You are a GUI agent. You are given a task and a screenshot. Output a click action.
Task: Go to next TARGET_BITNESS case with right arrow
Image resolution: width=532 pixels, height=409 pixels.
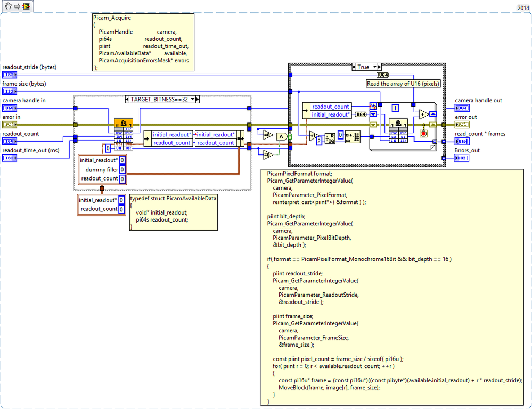[x=198, y=99]
